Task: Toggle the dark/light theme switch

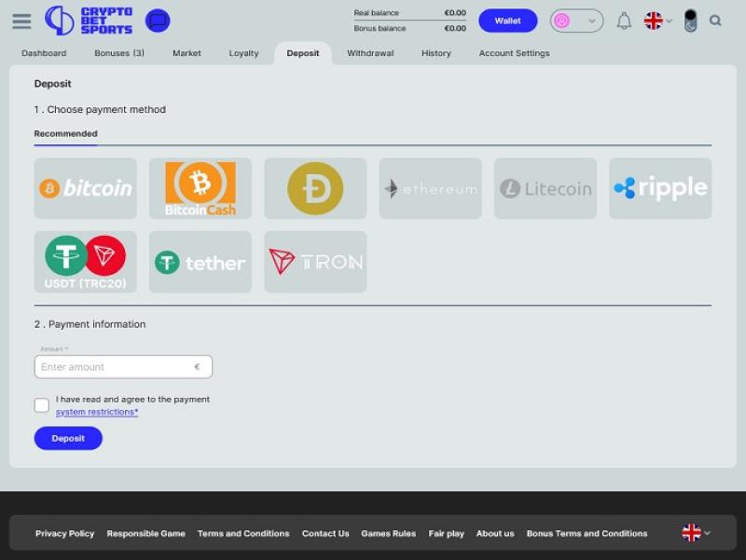Action: click(690, 20)
